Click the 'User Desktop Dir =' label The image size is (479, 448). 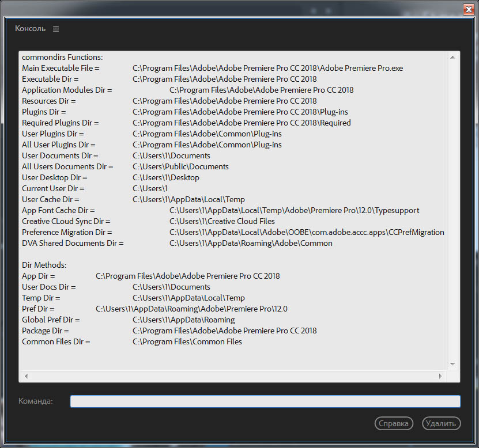point(54,177)
